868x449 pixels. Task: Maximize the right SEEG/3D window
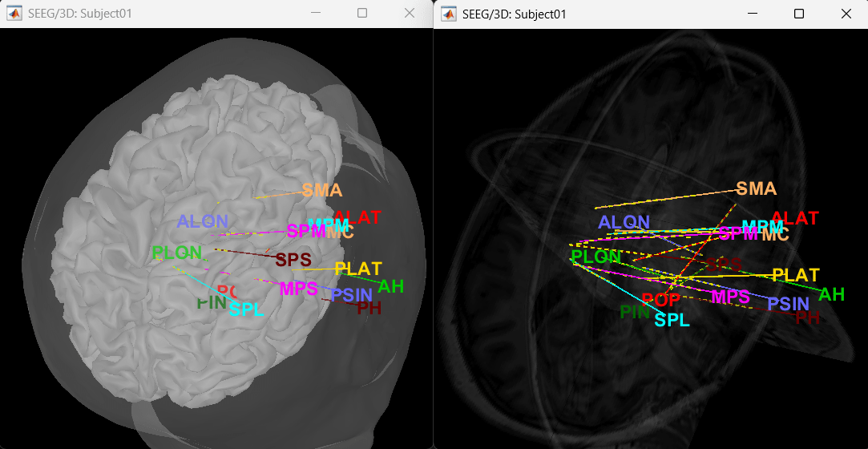798,14
